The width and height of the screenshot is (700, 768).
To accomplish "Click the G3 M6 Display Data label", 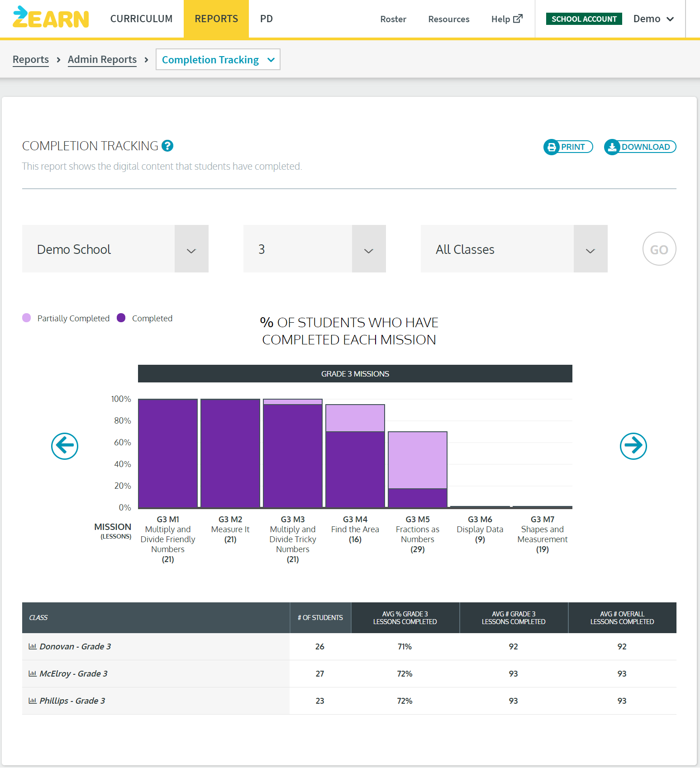I will pyautogui.click(x=480, y=529).
